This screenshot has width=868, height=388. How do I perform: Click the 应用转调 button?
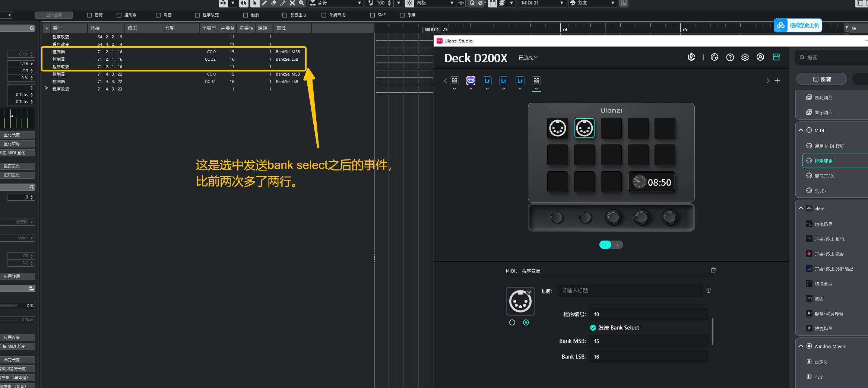(18, 276)
